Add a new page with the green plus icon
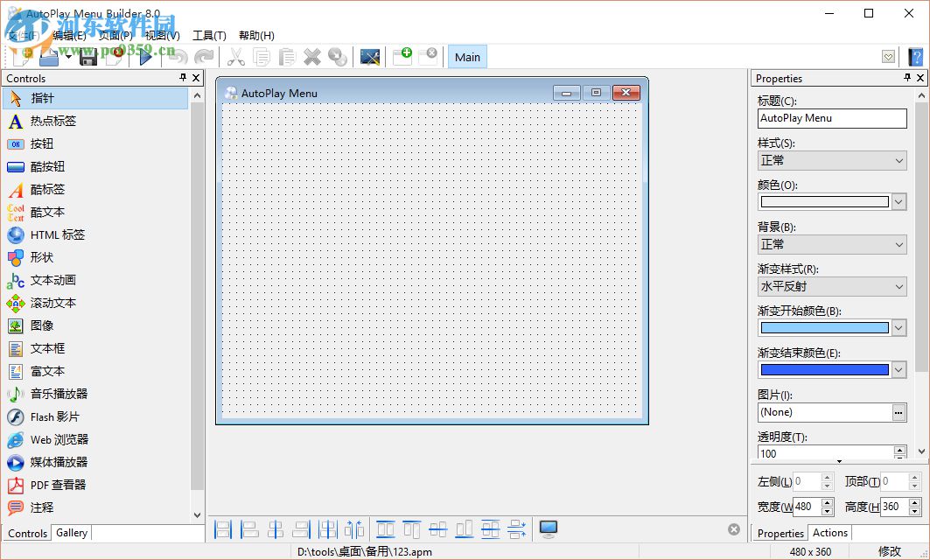Image resolution: width=930 pixels, height=560 pixels. pos(402,56)
